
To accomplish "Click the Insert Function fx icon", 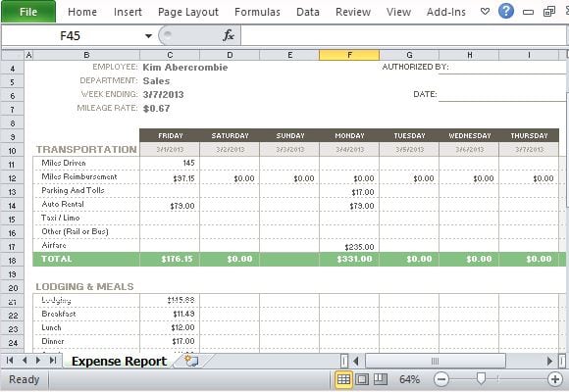I will click(229, 35).
